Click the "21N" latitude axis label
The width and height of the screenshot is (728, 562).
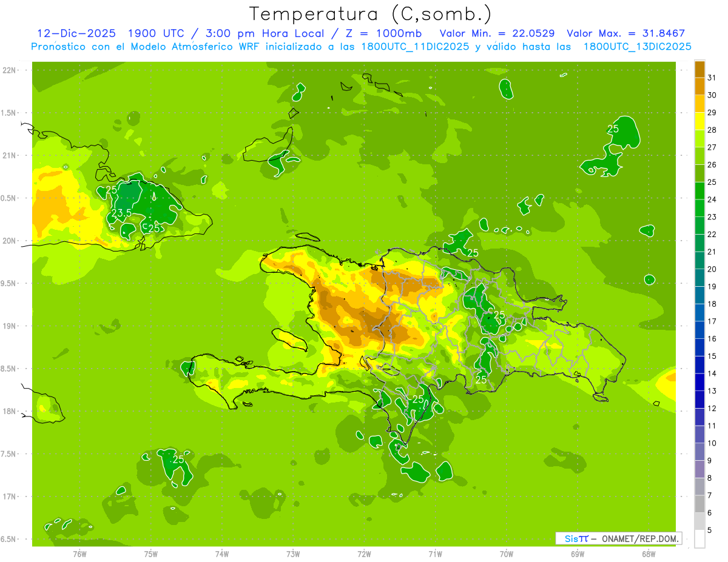[8, 155]
